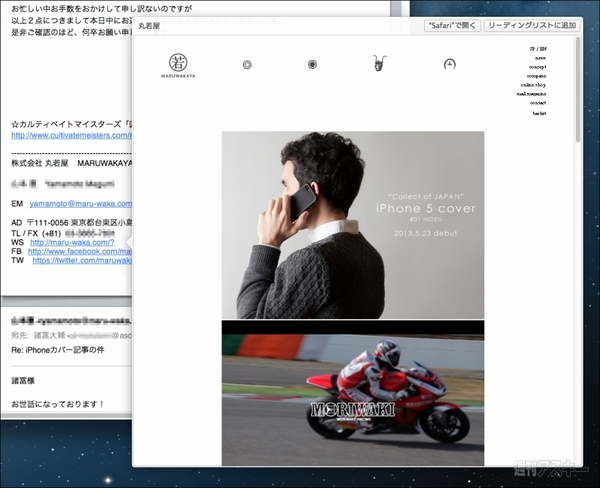
Task: Open the online shop menu item
Action: coord(533,85)
